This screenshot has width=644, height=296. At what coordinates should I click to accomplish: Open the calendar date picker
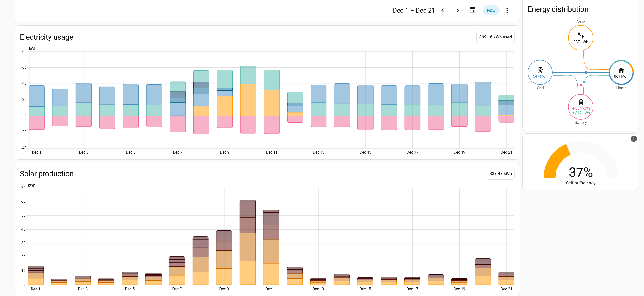[x=472, y=10]
